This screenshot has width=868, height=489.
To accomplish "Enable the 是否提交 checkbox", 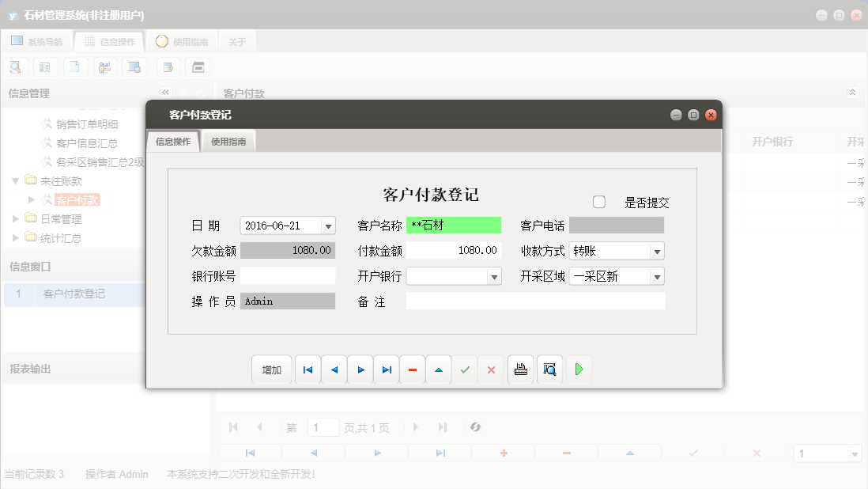I will pyautogui.click(x=598, y=202).
